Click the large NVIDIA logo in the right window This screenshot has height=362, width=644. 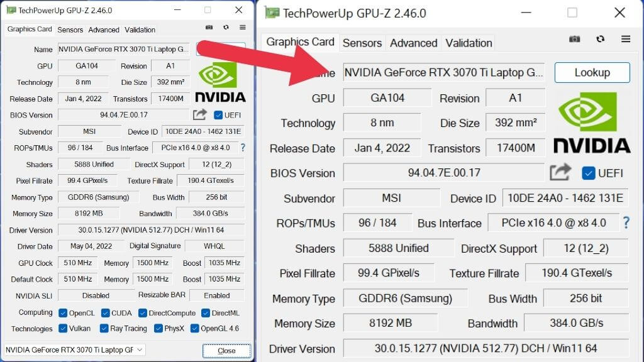click(x=591, y=123)
